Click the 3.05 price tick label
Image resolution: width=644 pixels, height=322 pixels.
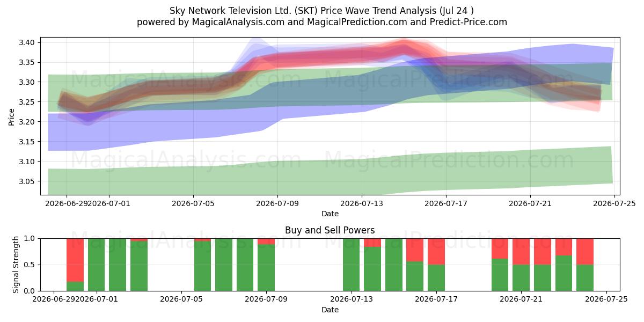(x=27, y=181)
